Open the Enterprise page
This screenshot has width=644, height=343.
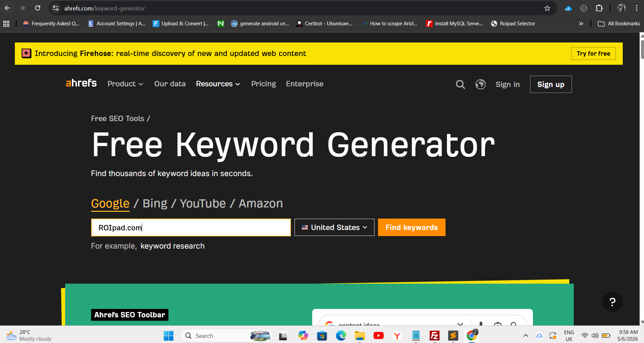[304, 84]
